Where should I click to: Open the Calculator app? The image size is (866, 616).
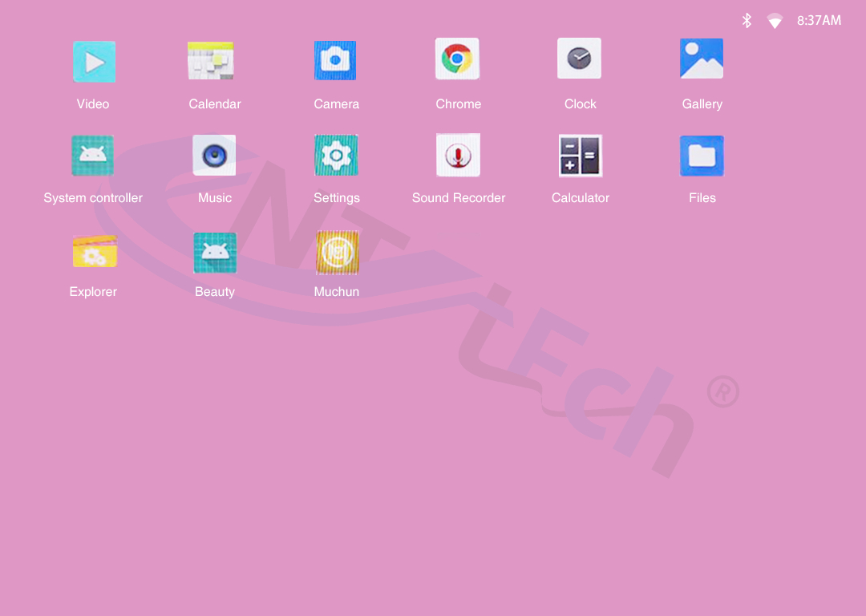580,156
